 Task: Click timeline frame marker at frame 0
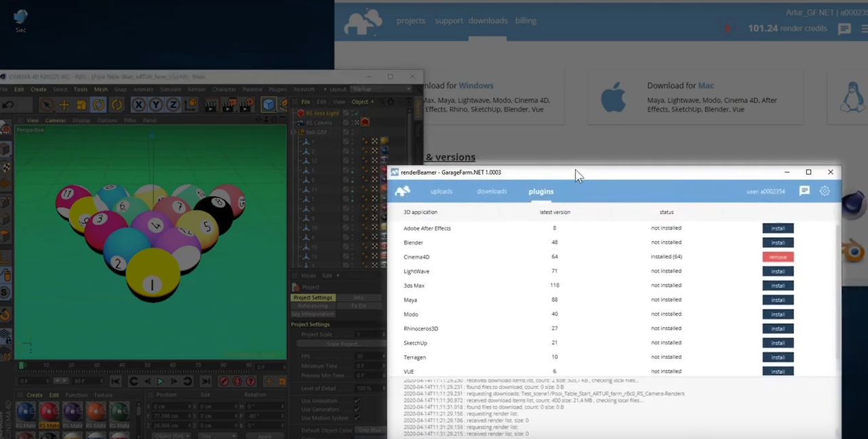(x=21, y=366)
